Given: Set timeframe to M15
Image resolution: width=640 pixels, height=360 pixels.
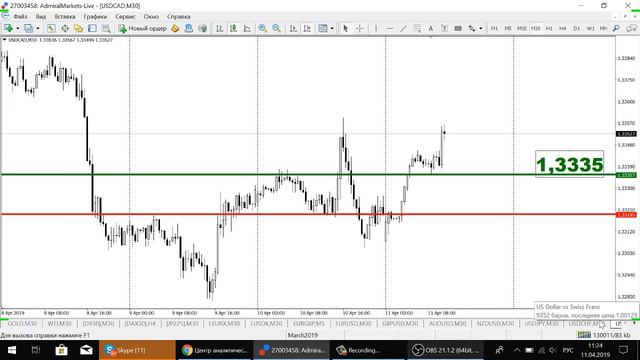Looking at the screenshot, I should (522, 28).
